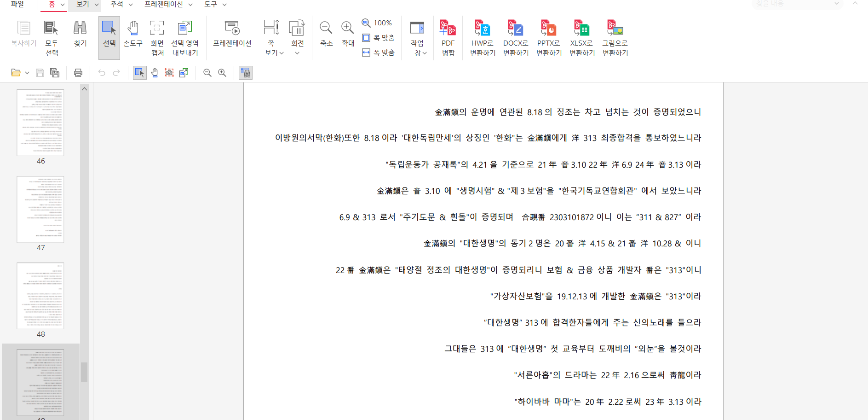Click the print icon in quick toolbar
Screen dimensions: 868x420
pos(78,73)
